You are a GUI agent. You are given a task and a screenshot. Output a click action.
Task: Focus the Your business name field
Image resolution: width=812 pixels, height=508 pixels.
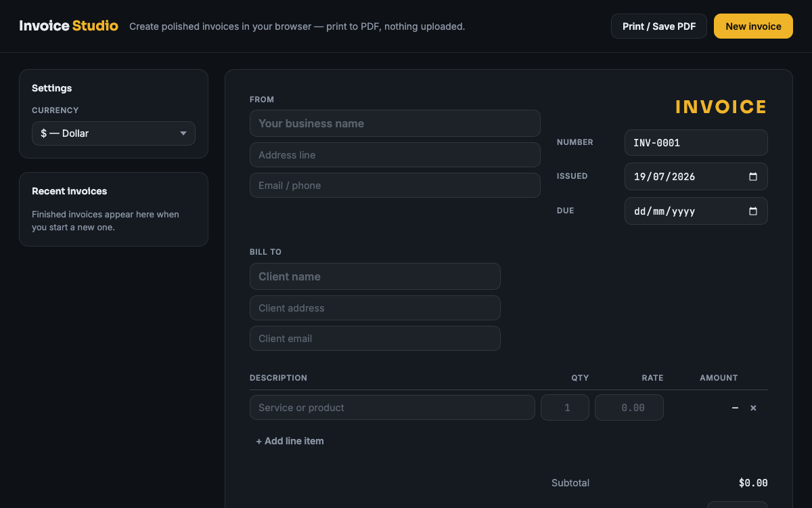pyautogui.click(x=395, y=123)
